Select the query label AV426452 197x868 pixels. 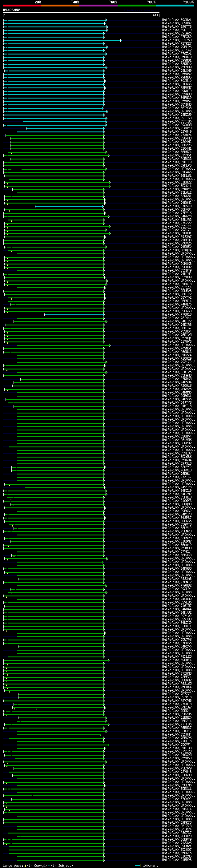pos(11,10)
